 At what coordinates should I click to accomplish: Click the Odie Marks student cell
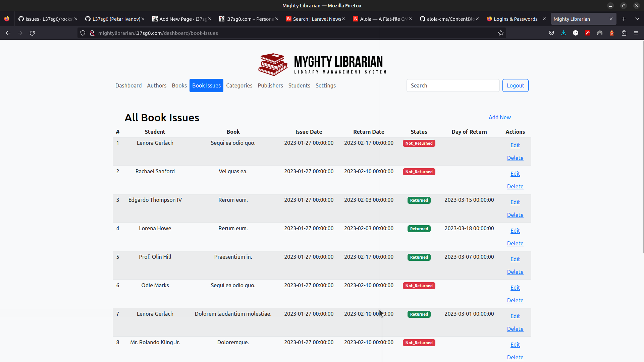pyautogui.click(x=155, y=285)
